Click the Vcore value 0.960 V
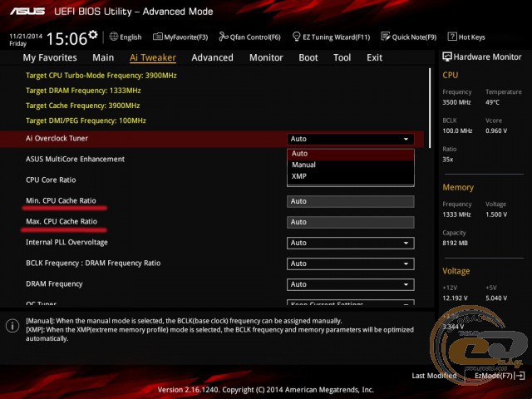 click(x=496, y=131)
